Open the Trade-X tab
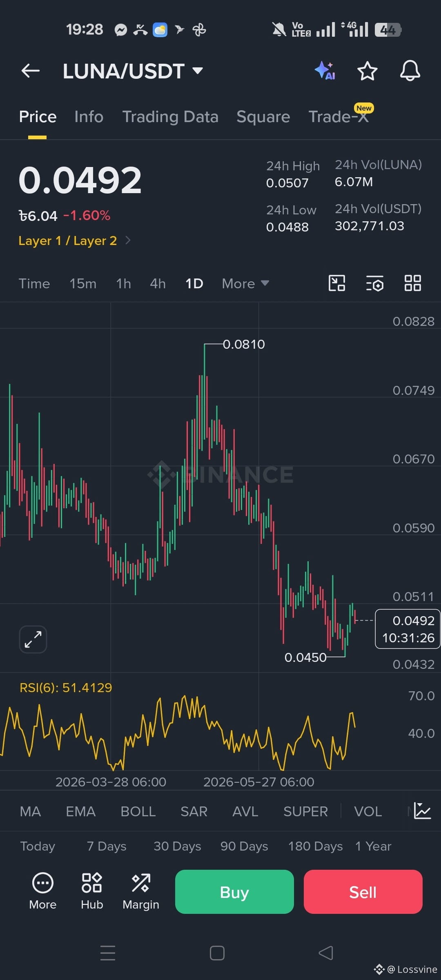This screenshot has width=441, height=980. click(339, 117)
